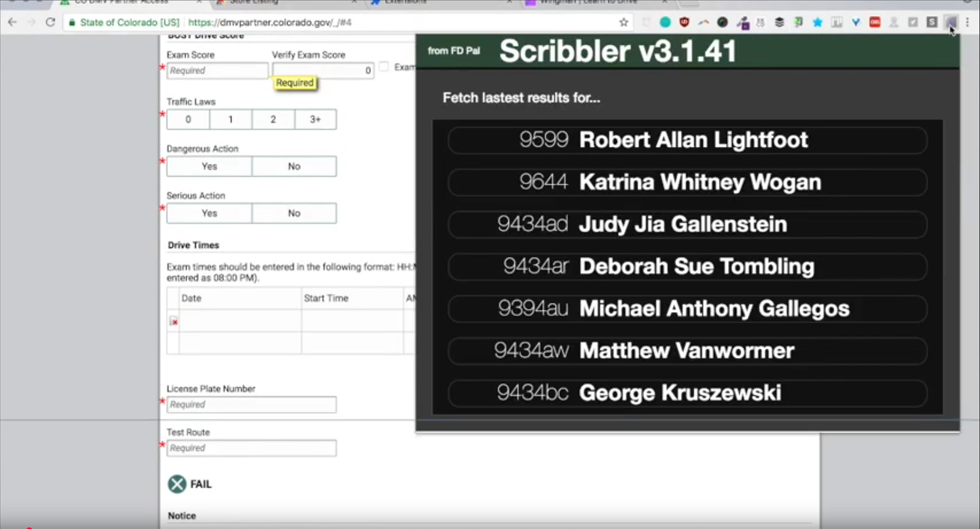
Task: Click the uBlock Origin shield icon
Action: coord(684,22)
